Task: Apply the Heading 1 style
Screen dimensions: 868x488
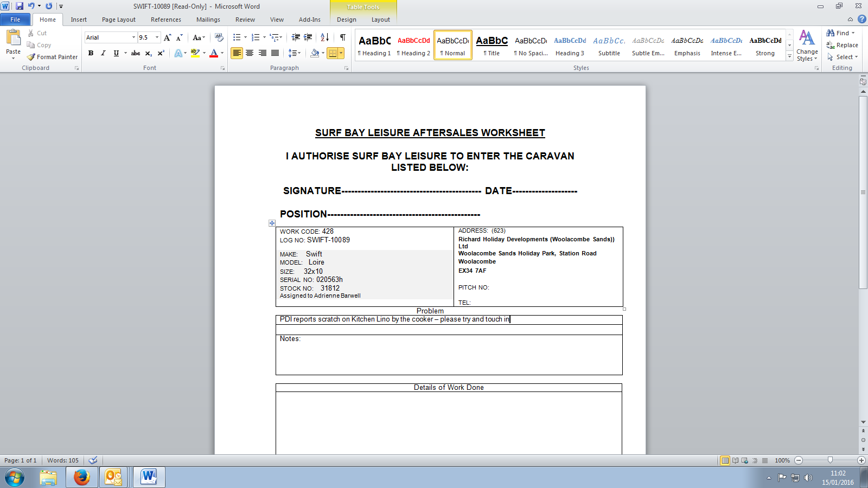Action: (x=374, y=45)
